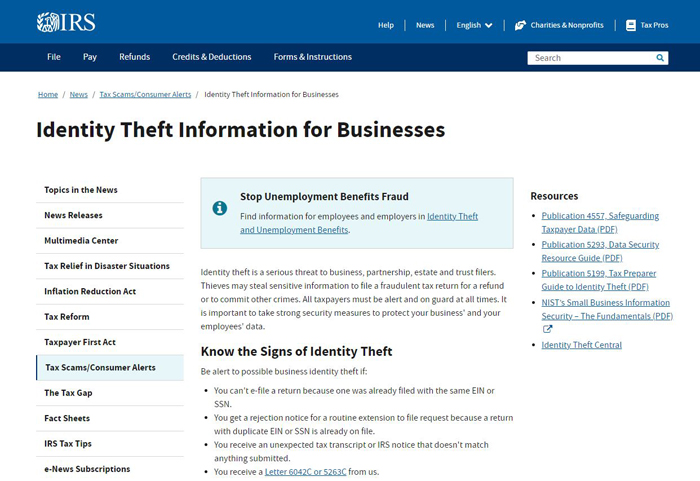Select Fact Sheets in the sidebar

click(110, 418)
